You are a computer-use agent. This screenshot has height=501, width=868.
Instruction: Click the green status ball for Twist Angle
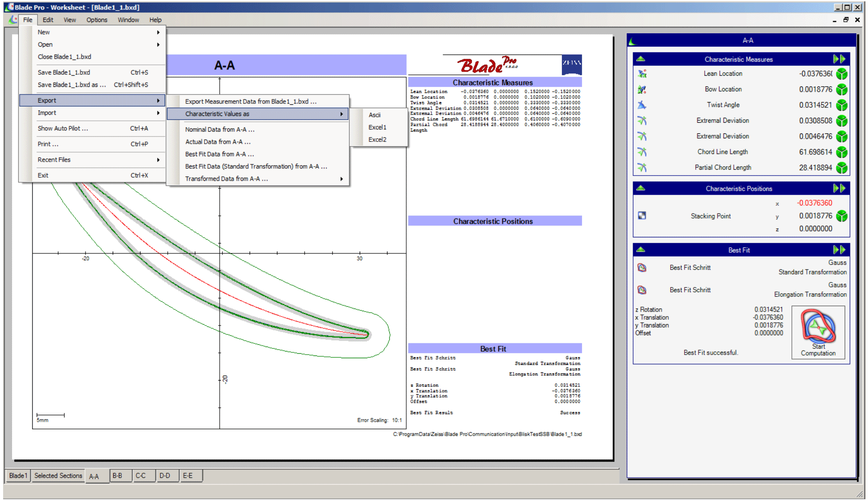[x=842, y=105]
